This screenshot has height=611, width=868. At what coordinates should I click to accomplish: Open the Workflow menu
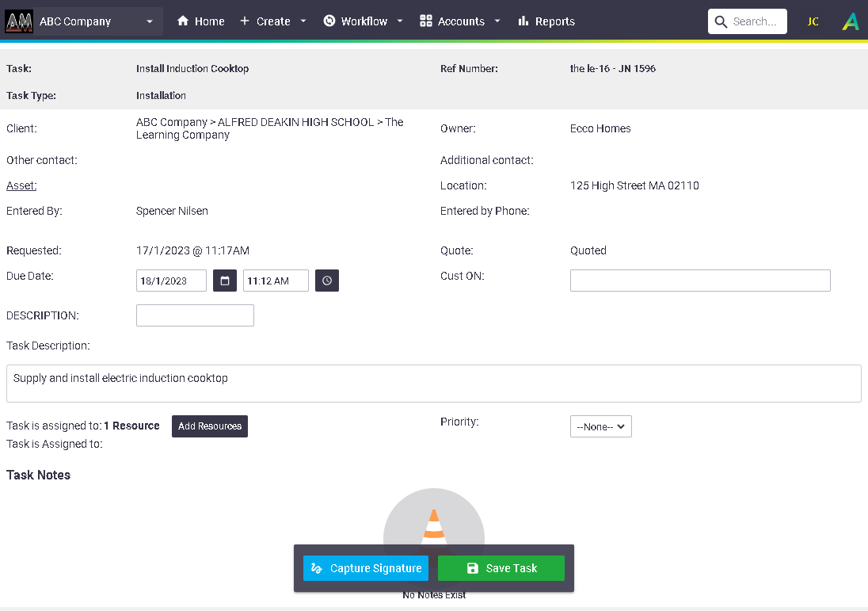coord(364,21)
